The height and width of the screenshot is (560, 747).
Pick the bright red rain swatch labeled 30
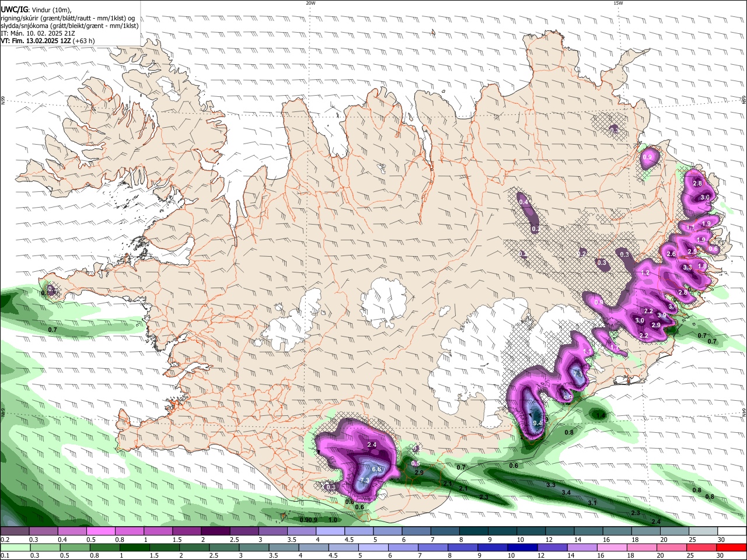[732, 547]
